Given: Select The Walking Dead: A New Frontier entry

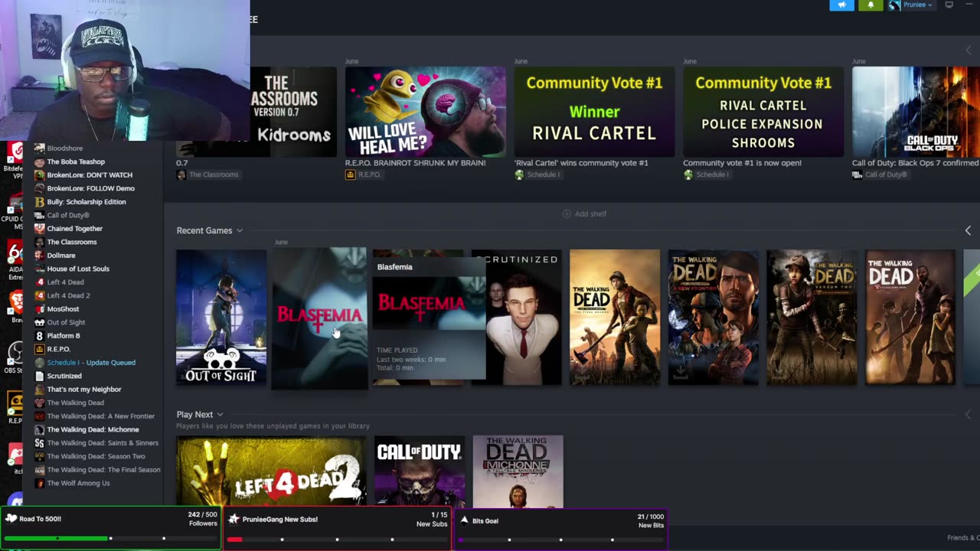Looking at the screenshot, I should click(100, 416).
